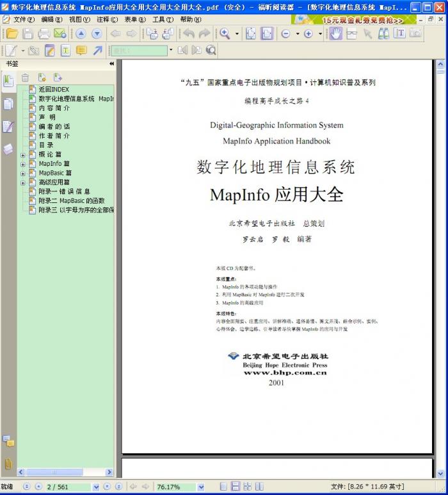Open the Pages thumbnail panel icon

(x=8, y=104)
